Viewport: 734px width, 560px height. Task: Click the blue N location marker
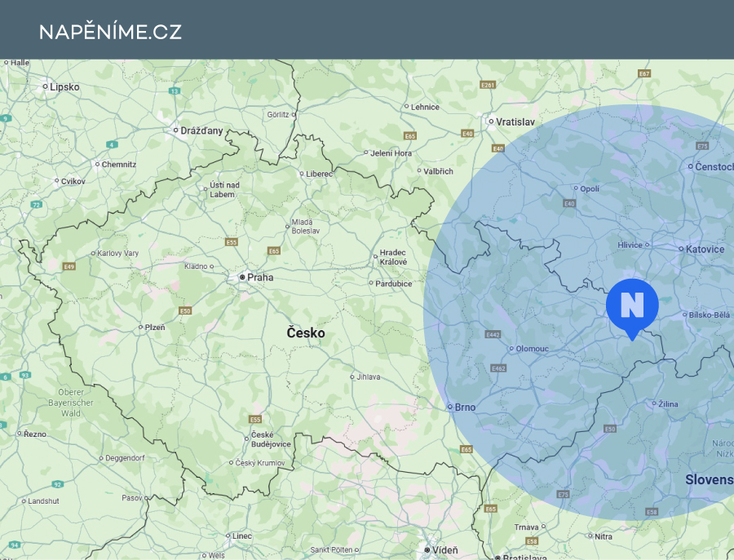click(632, 306)
